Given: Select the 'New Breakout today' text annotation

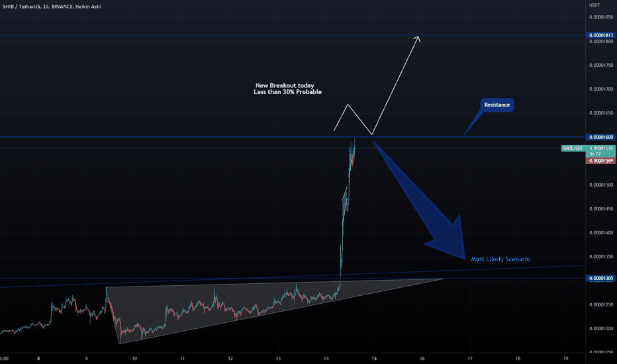Looking at the screenshot, I should coord(285,85).
